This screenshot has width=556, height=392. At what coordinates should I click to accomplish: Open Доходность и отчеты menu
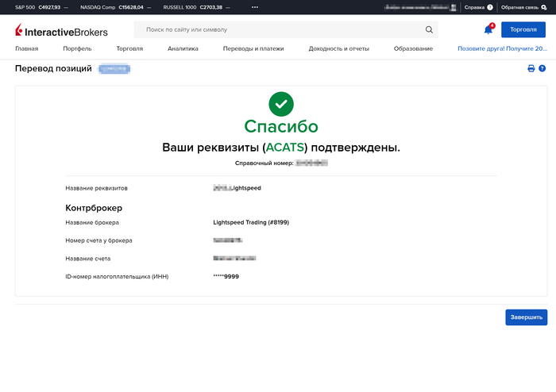click(339, 48)
